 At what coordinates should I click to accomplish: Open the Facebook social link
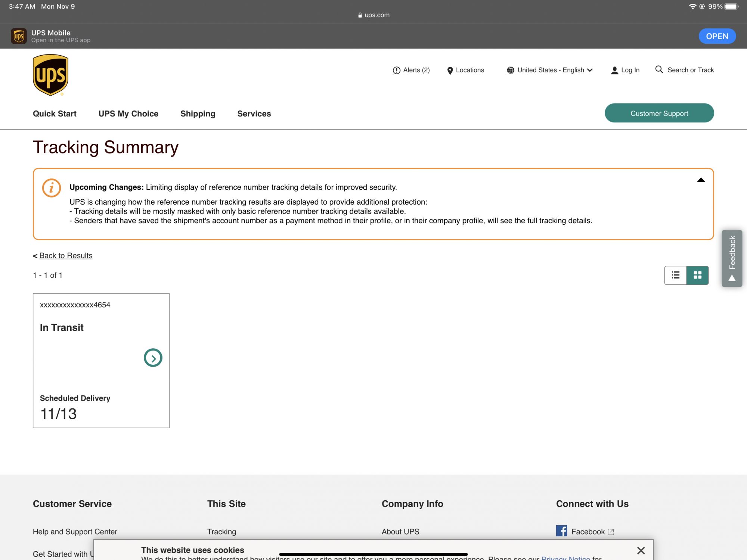pos(588,531)
